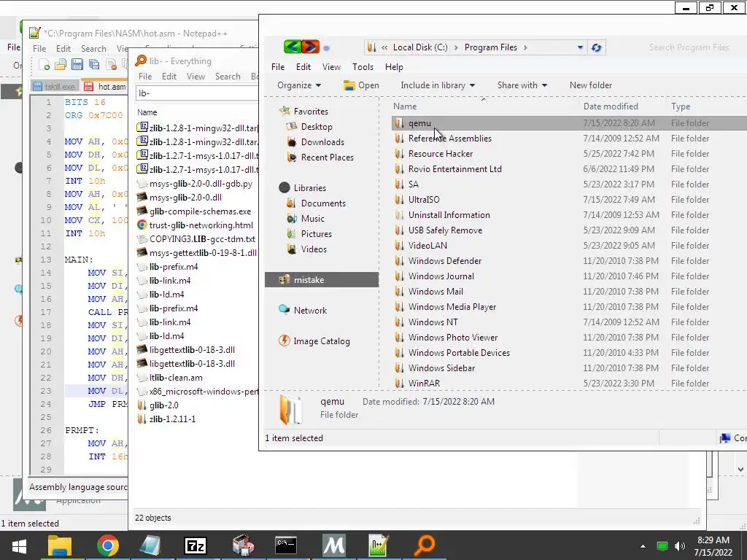The height and width of the screenshot is (560, 747).
Task: Select the Windows Media Player folder
Action: [x=452, y=307]
